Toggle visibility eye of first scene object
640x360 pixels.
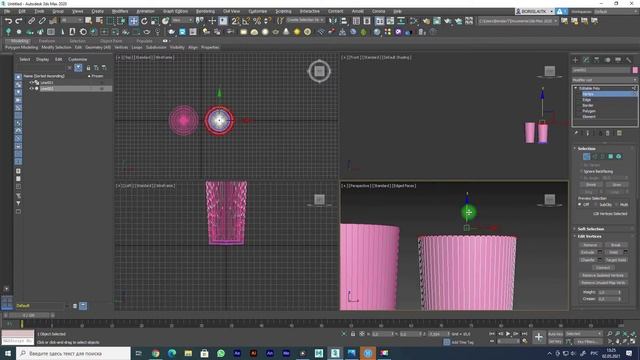click(31, 82)
